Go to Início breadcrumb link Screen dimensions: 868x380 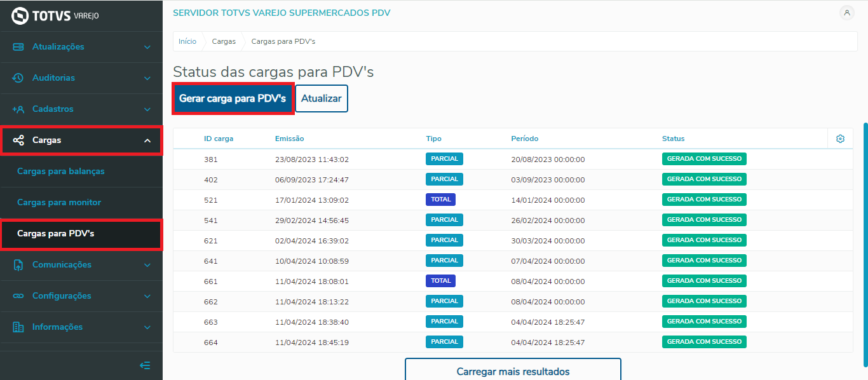coord(187,41)
